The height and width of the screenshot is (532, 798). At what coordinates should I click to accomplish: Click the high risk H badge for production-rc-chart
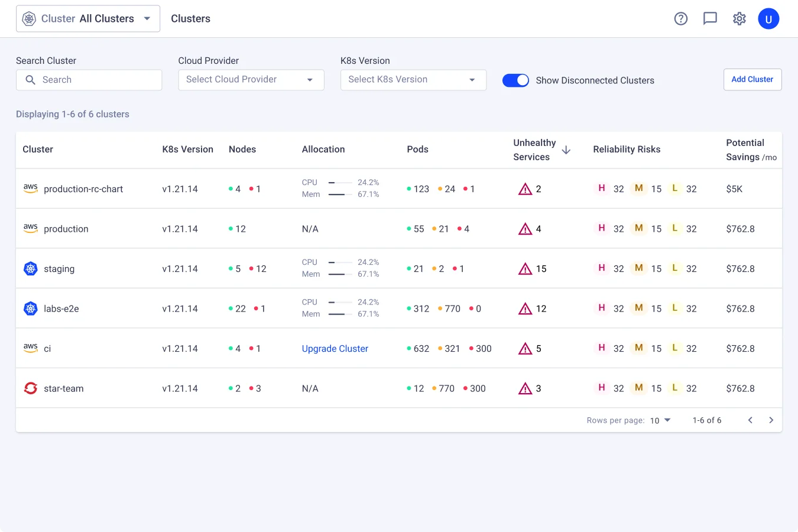602,189
